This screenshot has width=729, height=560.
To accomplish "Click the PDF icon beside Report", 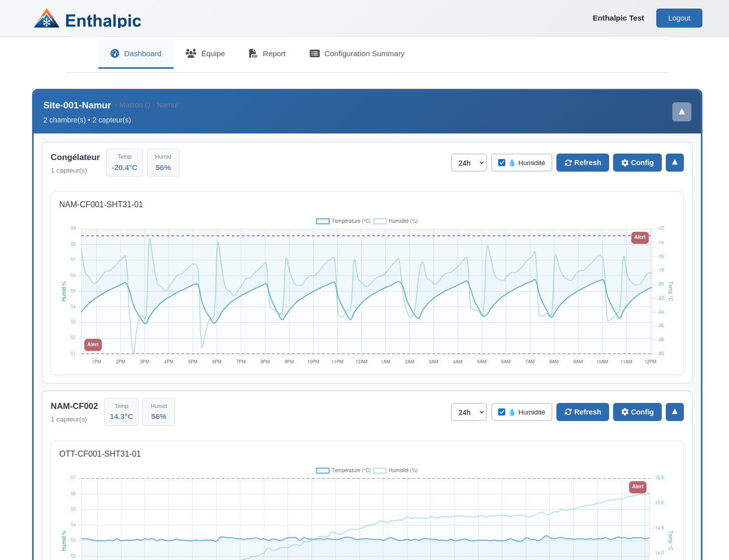I will (x=253, y=53).
